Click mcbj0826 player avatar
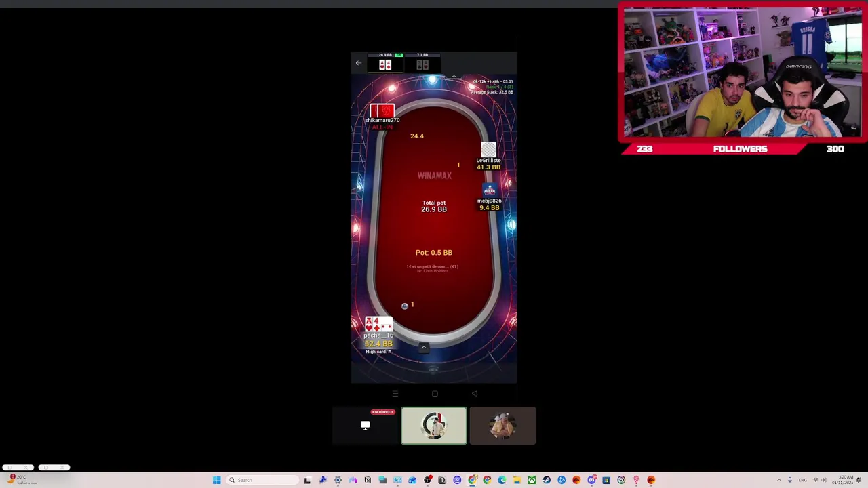Image resolution: width=868 pixels, height=488 pixels. [489, 191]
